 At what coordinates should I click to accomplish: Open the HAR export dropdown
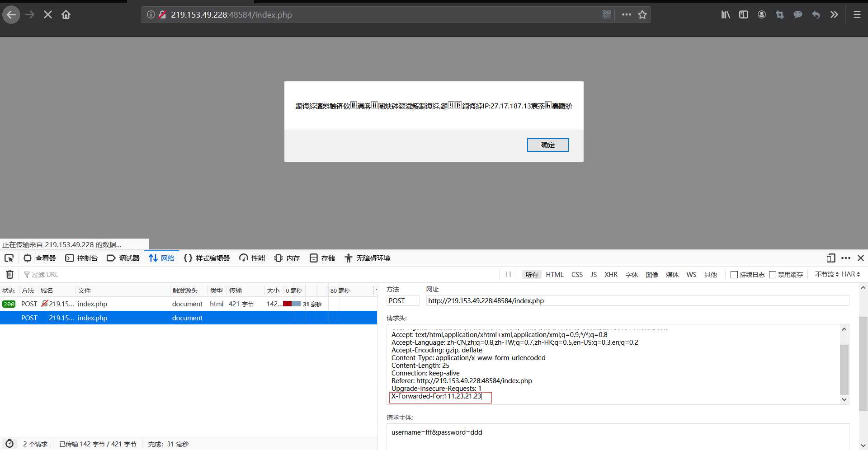click(851, 274)
